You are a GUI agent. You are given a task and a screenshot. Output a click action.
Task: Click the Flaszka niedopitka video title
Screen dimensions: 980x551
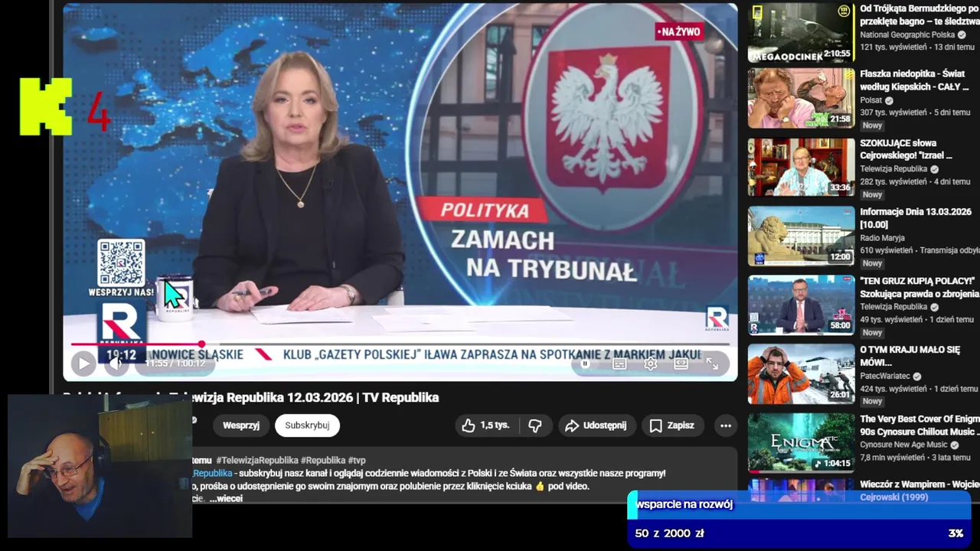(x=914, y=80)
